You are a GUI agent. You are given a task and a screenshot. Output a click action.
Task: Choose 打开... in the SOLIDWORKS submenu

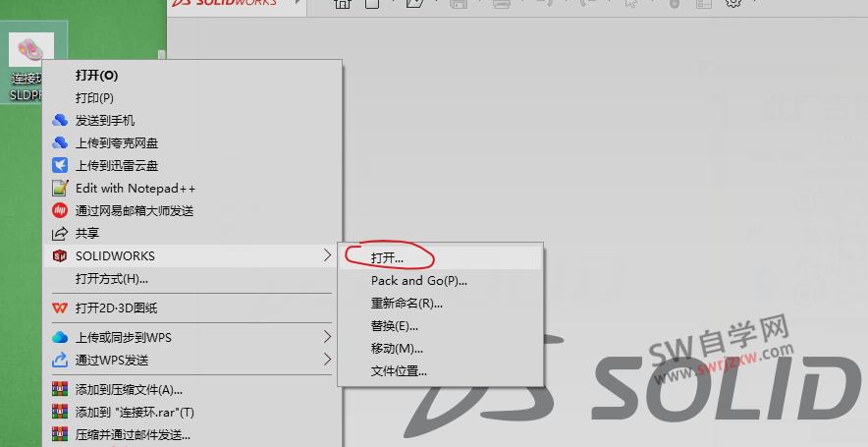pos(387,256)
